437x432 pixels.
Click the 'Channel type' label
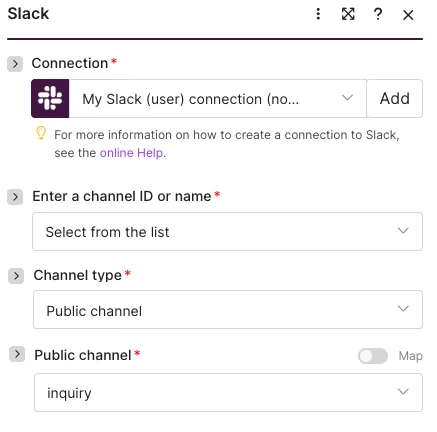pyautogui.click(x=77, y=276)
